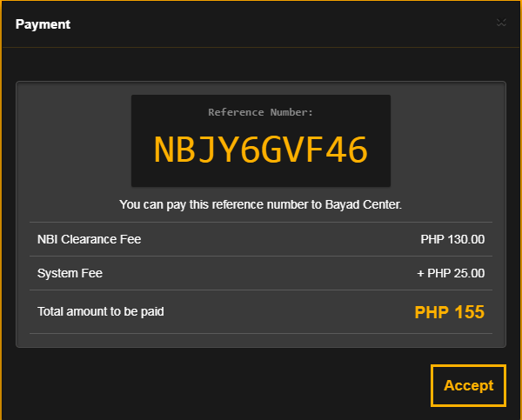Close the Payment dialog with the X icon
This screenshot has width=522, height=420.
tap(501, 23)
